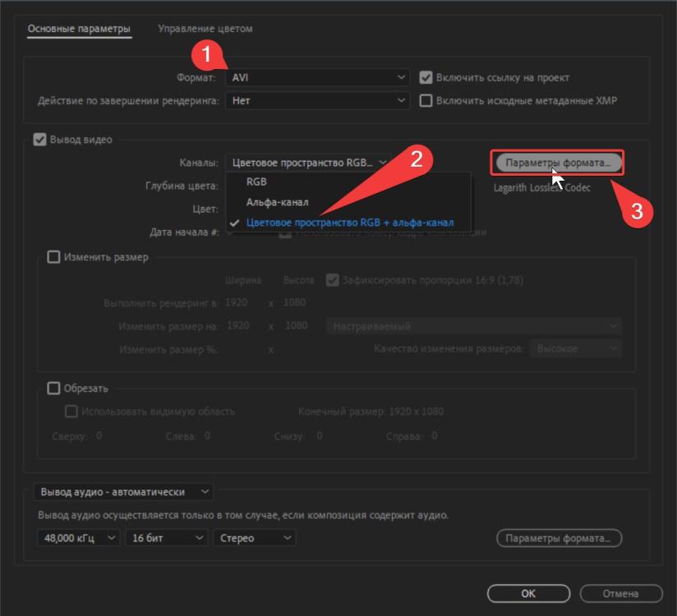Uncheck the Вывод видео checkbox

(39, 140)
